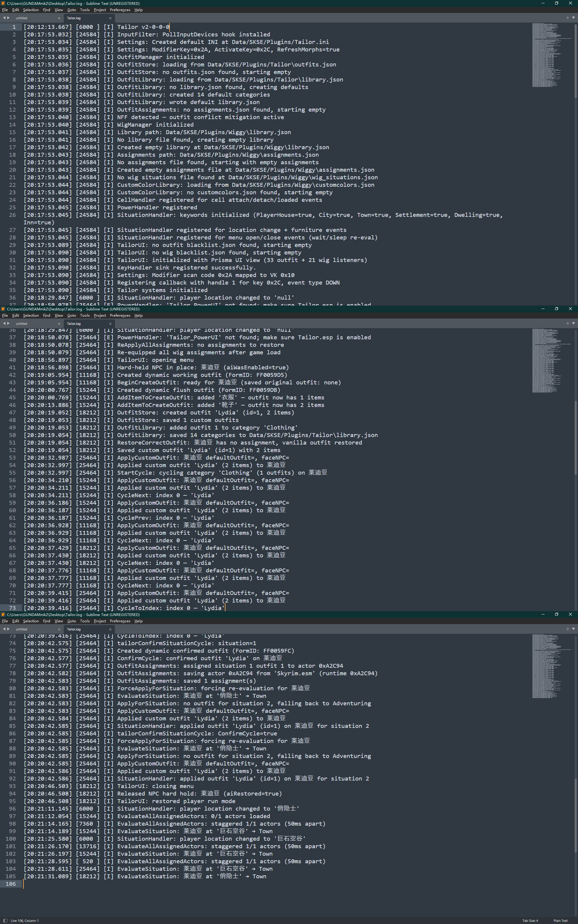
Task: Click the next-tab right arrow in the bottom window
Action: coord(8,629)
